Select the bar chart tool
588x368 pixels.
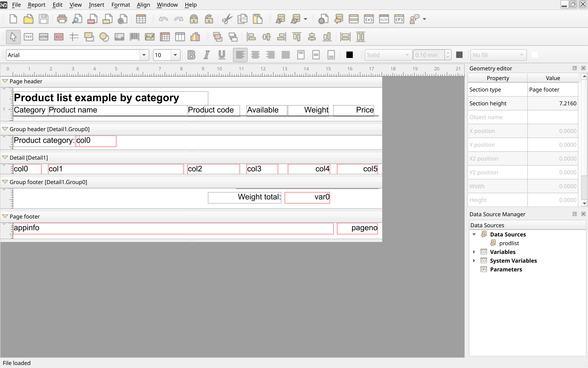click(x=195, y=37)
